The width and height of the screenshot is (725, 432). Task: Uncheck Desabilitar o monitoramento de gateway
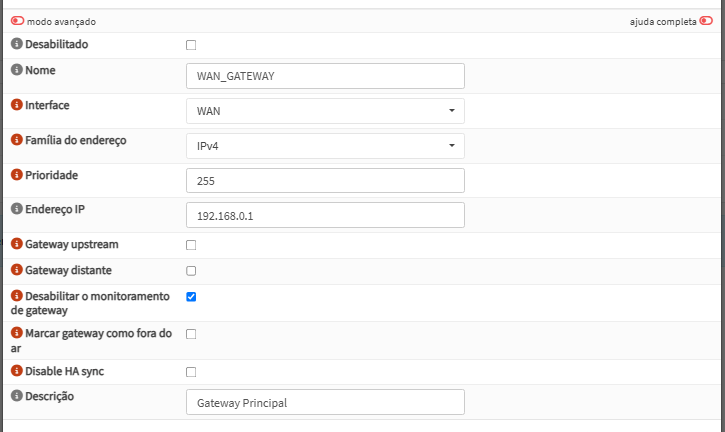[191, 297]
